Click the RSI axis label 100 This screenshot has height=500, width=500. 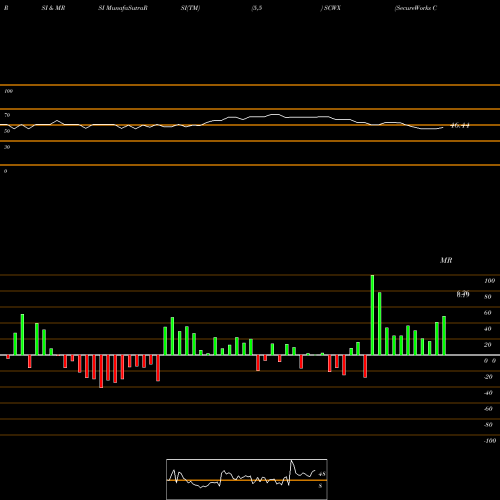coord(8,91)
